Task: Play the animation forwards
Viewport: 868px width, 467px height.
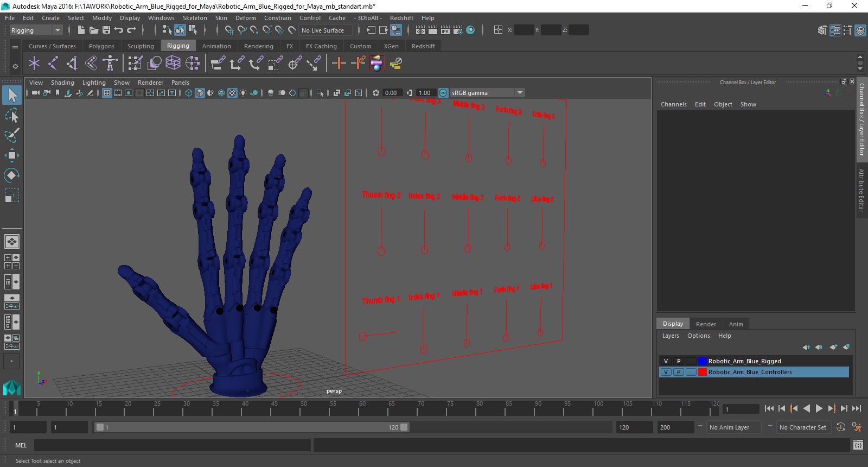Action: (x=819, y=408)
